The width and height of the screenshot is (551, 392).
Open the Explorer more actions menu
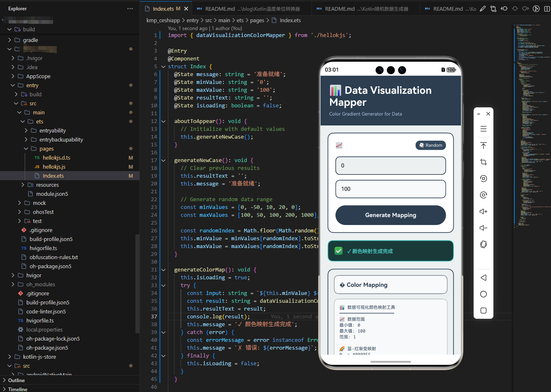tap(130, 9)
